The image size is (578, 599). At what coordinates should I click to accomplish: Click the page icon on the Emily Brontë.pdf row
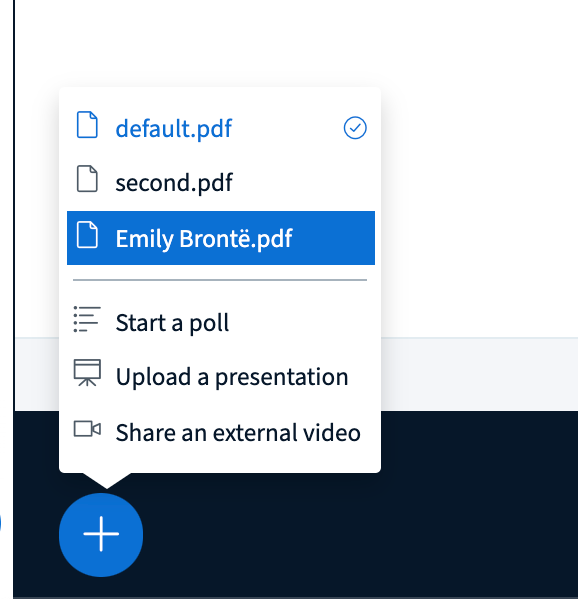(87, 235)
